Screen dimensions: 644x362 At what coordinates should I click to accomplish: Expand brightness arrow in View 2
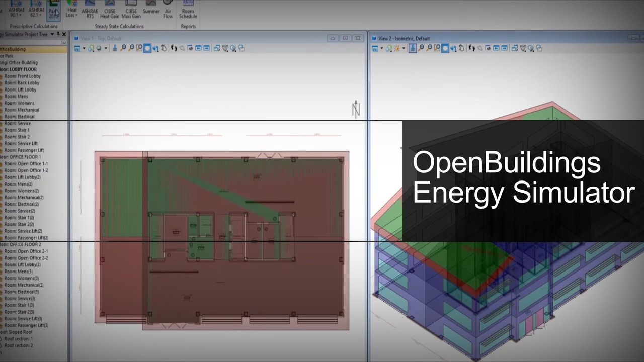click(404, 48)
